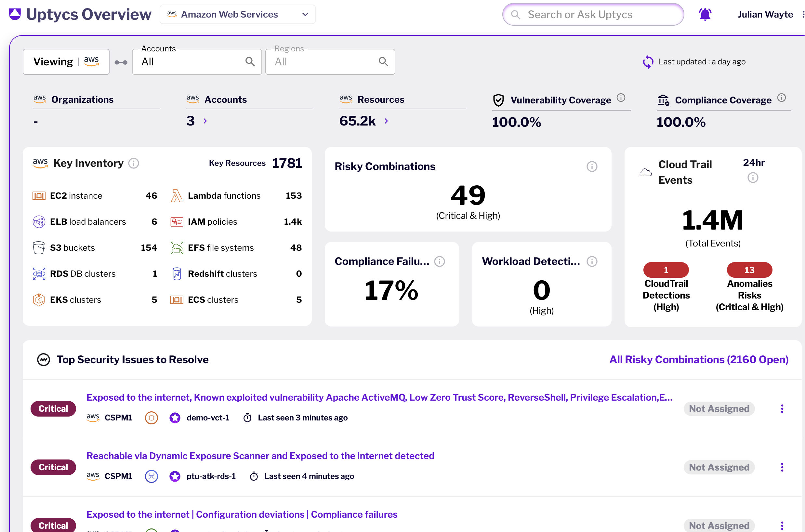
Task: Click the Lambda functions icon
Action: pos(177,196)
